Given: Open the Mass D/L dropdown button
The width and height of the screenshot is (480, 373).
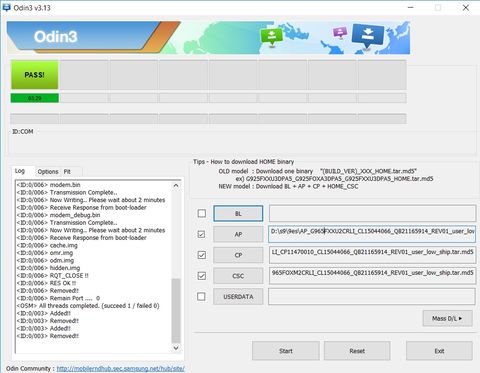Looking at the screenshot, I should [x=447, y=318].
